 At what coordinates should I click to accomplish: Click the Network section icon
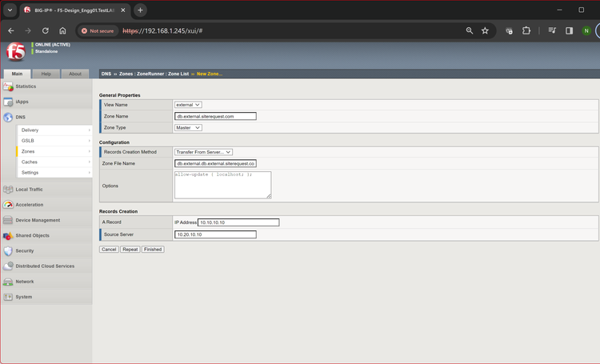tap(8, 282)
